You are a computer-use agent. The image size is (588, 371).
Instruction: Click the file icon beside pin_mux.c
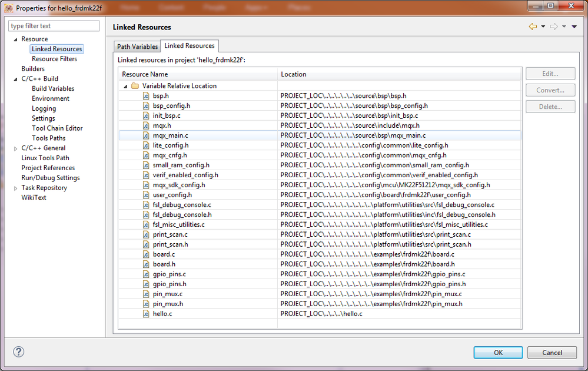146,294
